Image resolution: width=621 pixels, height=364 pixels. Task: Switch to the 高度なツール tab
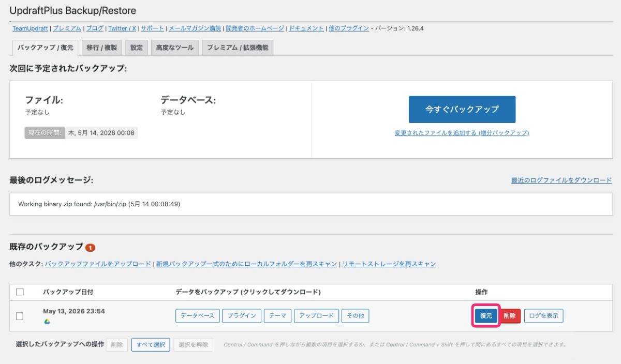175,48
